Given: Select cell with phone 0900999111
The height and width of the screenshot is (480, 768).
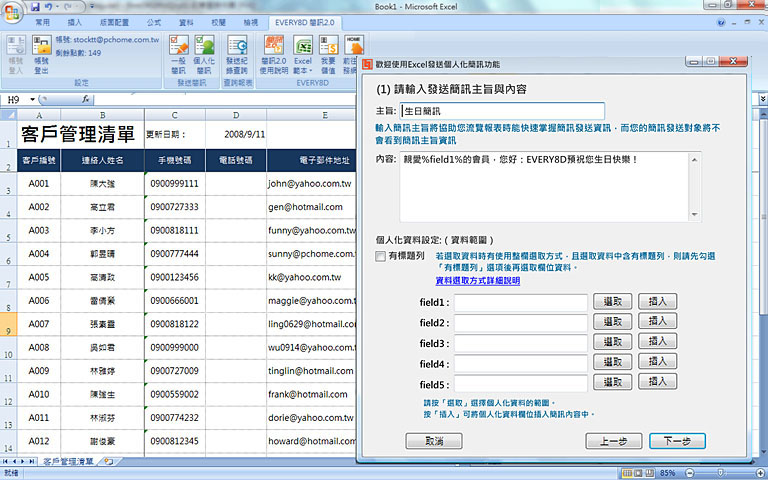Looking at the screenshot, I should coord(175,184).
